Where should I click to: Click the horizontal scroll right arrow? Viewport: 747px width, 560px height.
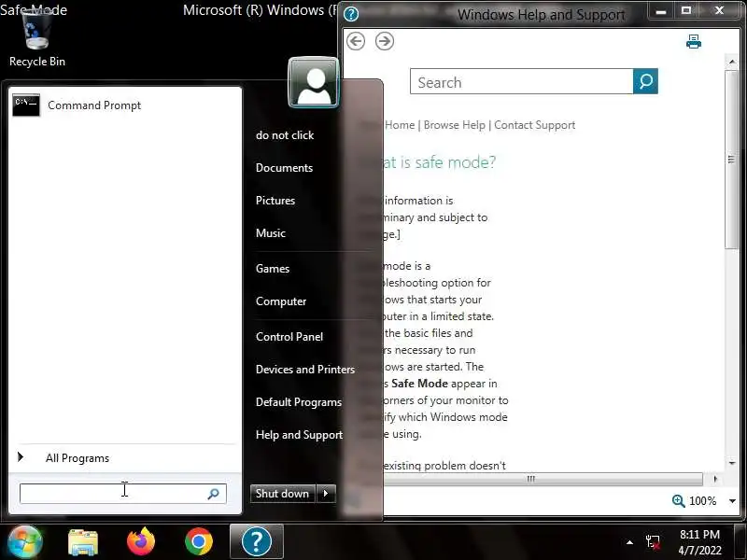[715, 479]
